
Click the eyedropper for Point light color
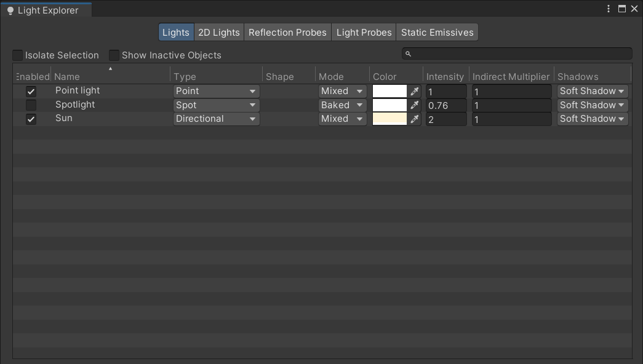coord(415,91)
